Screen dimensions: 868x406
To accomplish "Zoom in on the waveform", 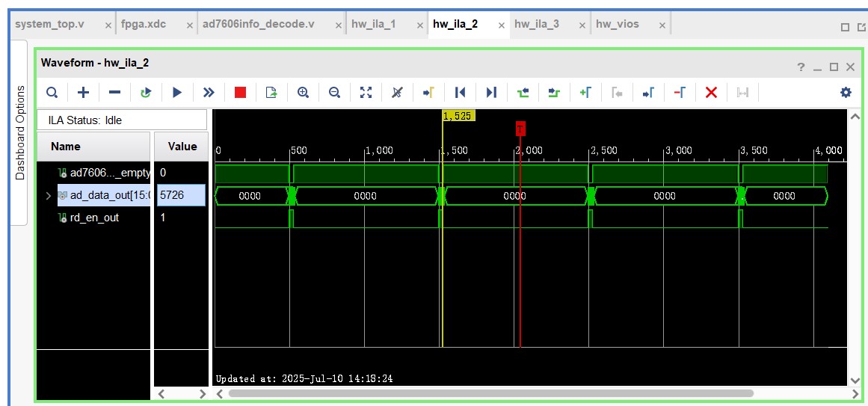I will point(303,93).
